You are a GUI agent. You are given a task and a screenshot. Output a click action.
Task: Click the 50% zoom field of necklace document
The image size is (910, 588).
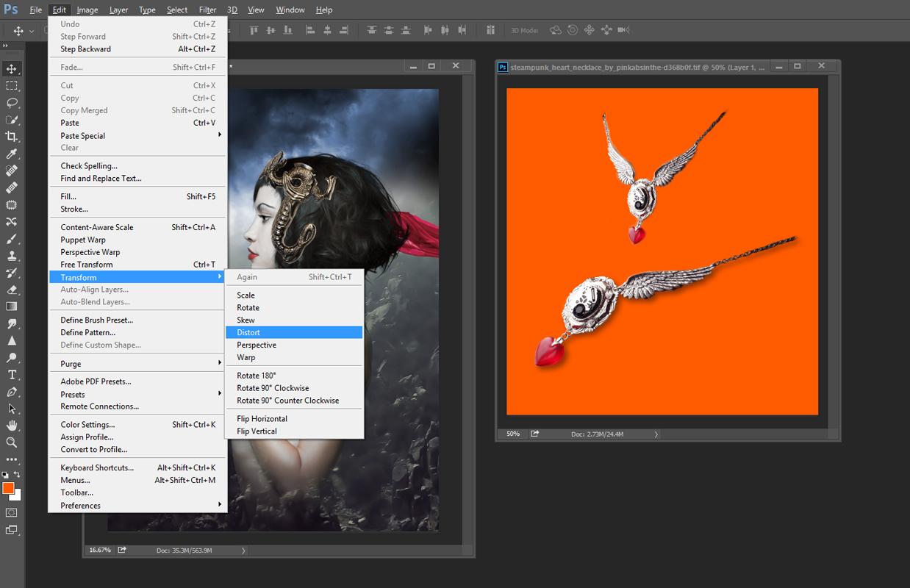pyautogui.click(x=512, y=434)
